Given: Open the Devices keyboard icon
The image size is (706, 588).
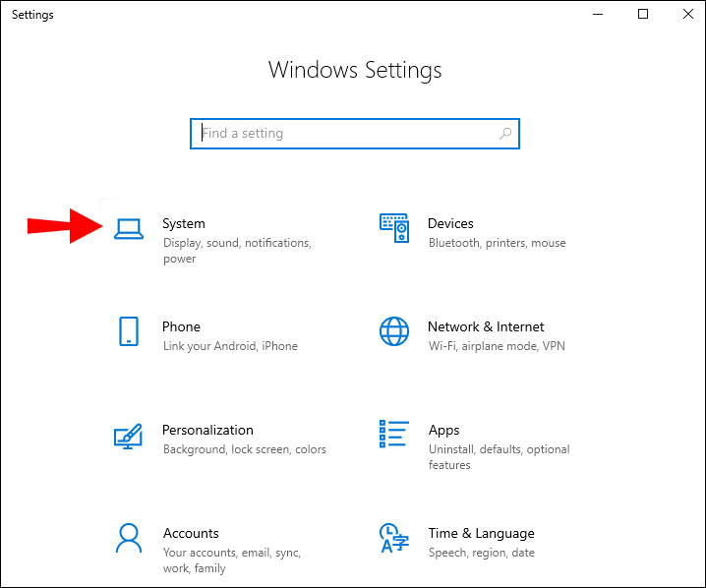Looking at the screenshot, I should pos(394,228).
